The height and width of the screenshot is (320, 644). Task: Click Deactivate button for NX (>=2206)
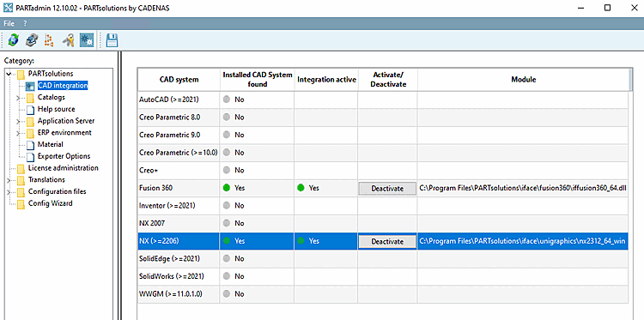(x=387, y=242)
